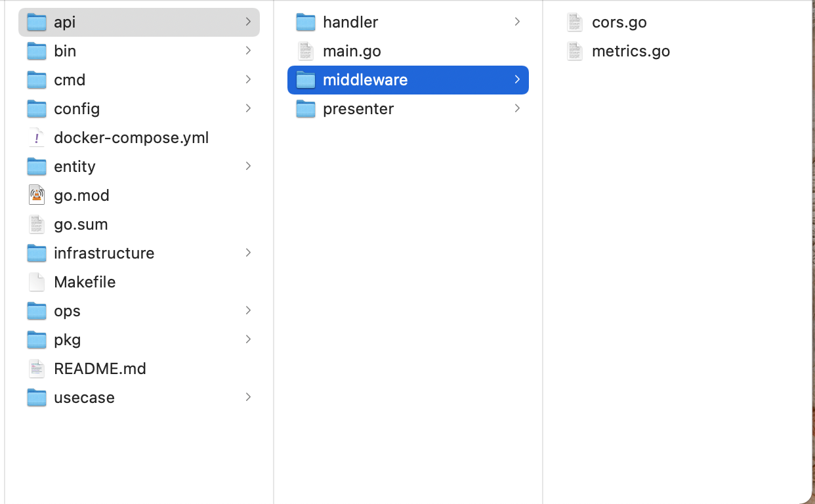Select the entity folder

point(74,167)
